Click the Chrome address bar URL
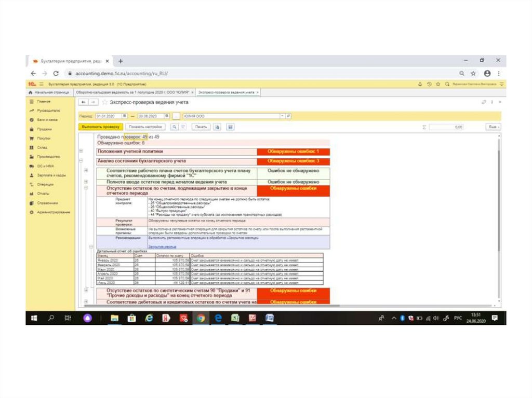Image resolution: width=532 pixels, height=398 pixels. point(122,74)
